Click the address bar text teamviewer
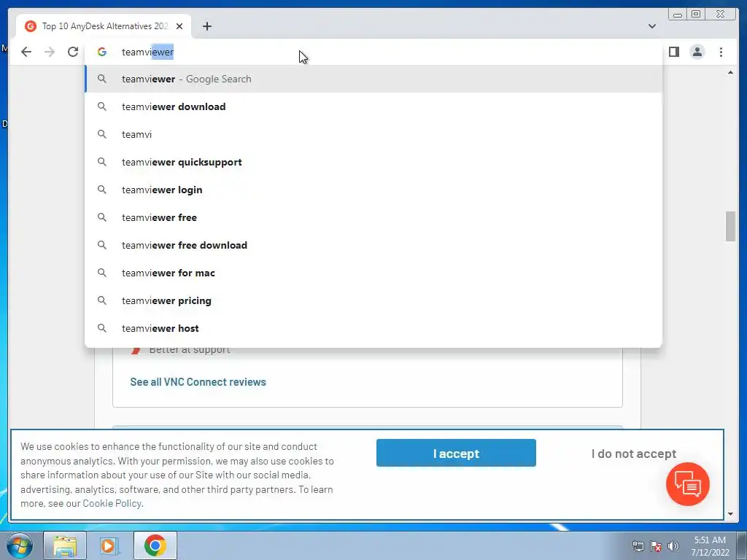 coord(147,52)
